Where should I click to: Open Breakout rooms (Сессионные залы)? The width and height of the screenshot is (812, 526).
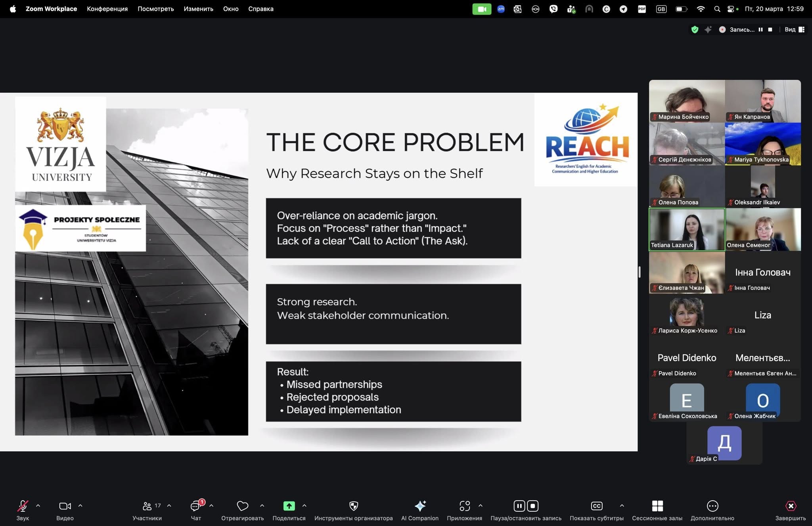pyautogui.click(x=657, y=506)
